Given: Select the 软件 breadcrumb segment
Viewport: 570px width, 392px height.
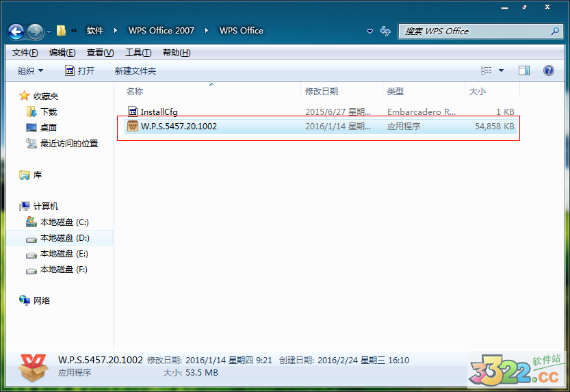Looking at the screenshot, I should (95, 31).
